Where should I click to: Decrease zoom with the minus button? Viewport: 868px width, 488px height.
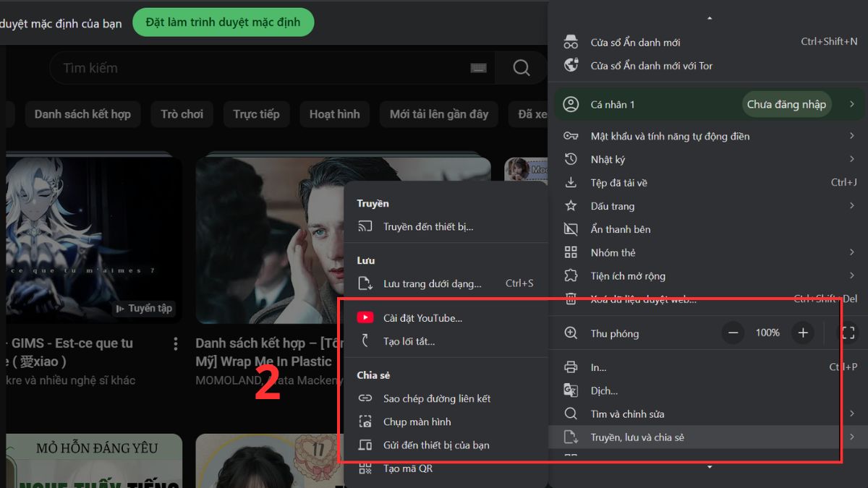(x=733, y=333)
